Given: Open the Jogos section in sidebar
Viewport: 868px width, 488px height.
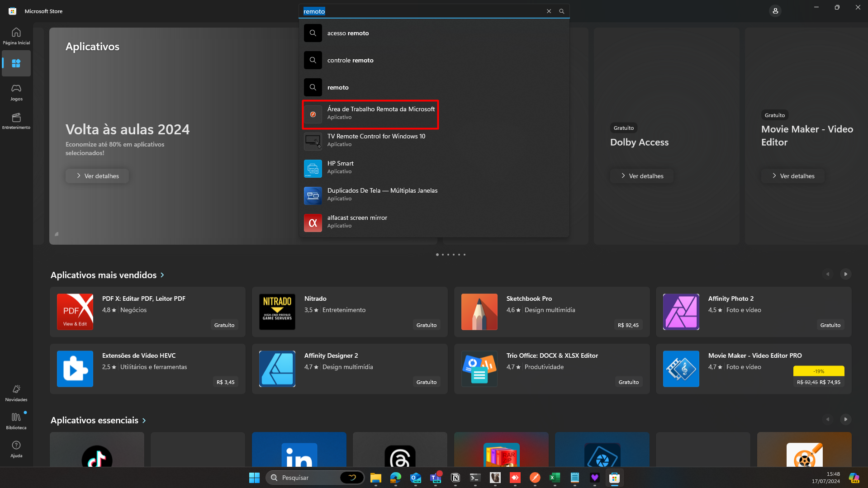Looking at the screenshot, I should pyautogui.click(x=16, y=92).
